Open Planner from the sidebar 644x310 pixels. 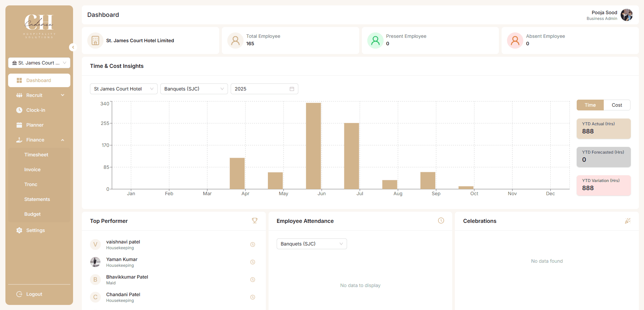(x=39, y=125)
